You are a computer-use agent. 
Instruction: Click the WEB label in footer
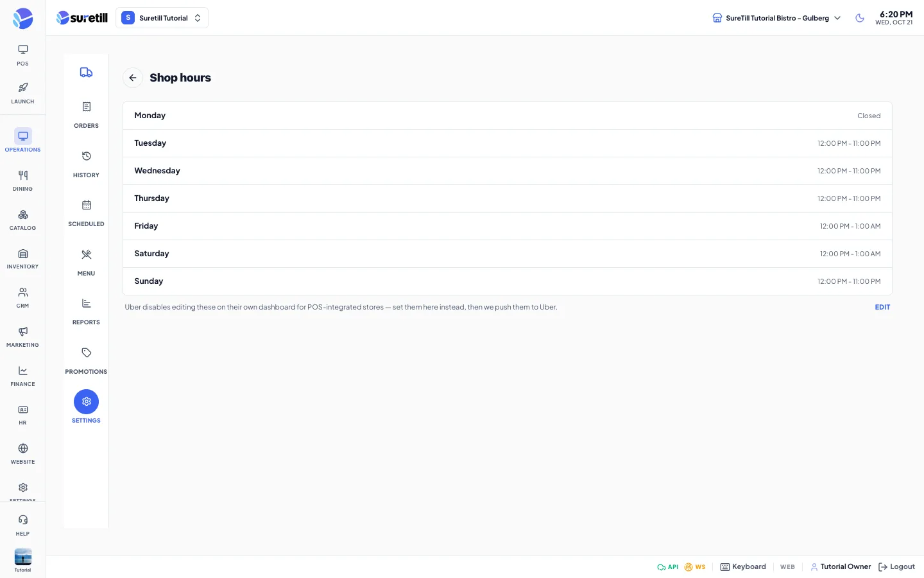tap(787, 567)
